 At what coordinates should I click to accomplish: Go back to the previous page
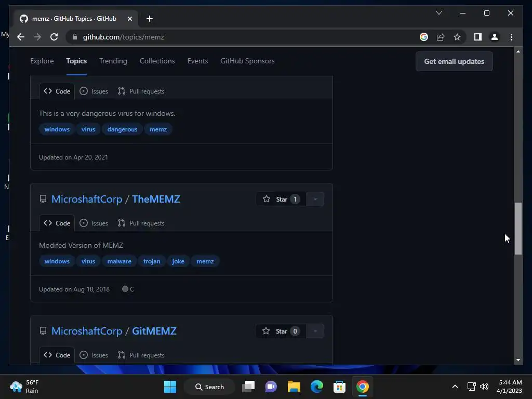(x=21, y=37)
